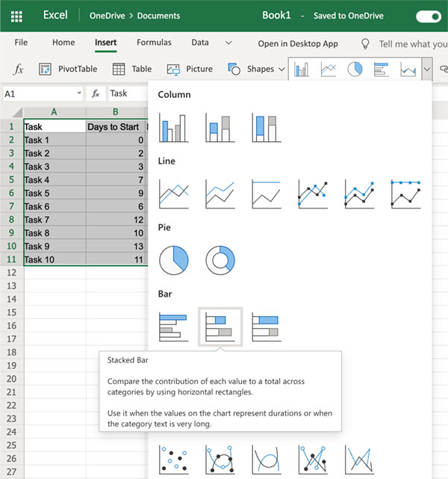This screenshot has height=479, width=448.
Task: Click the bar chart icon in the ribbon
Action: (381, 69)
